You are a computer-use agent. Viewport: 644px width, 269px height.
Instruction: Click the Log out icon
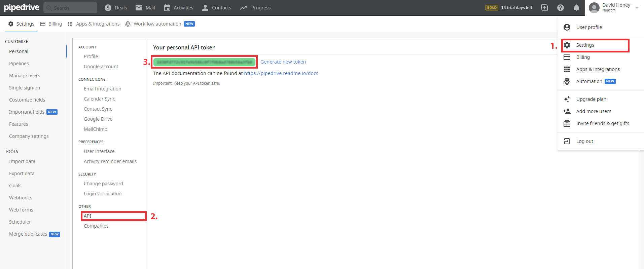tap(567, 141)
